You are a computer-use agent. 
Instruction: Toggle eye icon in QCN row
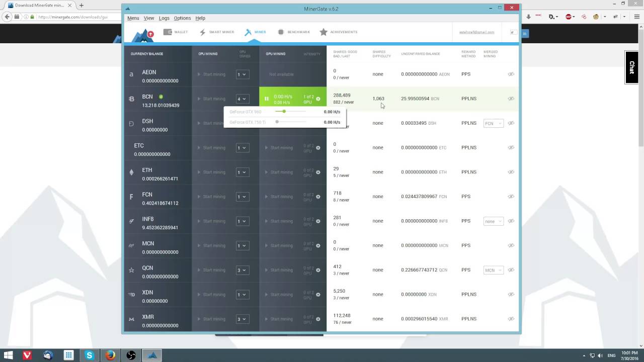pos(511,270)
